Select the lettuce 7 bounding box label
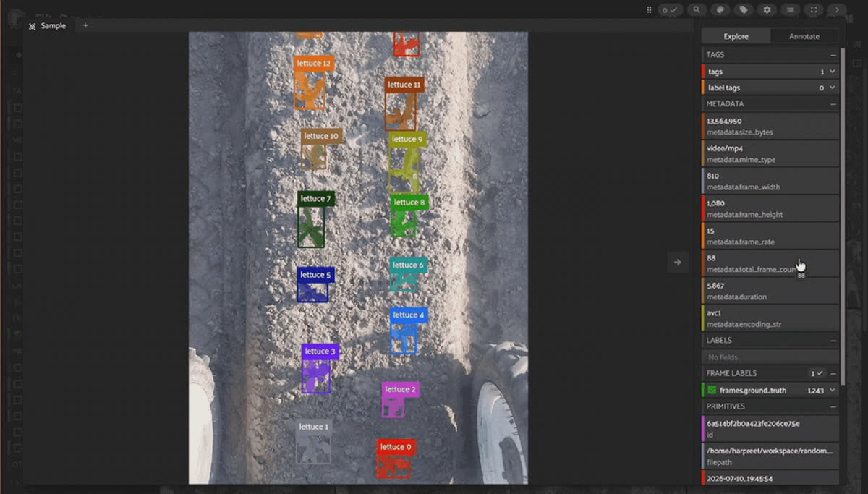 click(x=316, y=199)
